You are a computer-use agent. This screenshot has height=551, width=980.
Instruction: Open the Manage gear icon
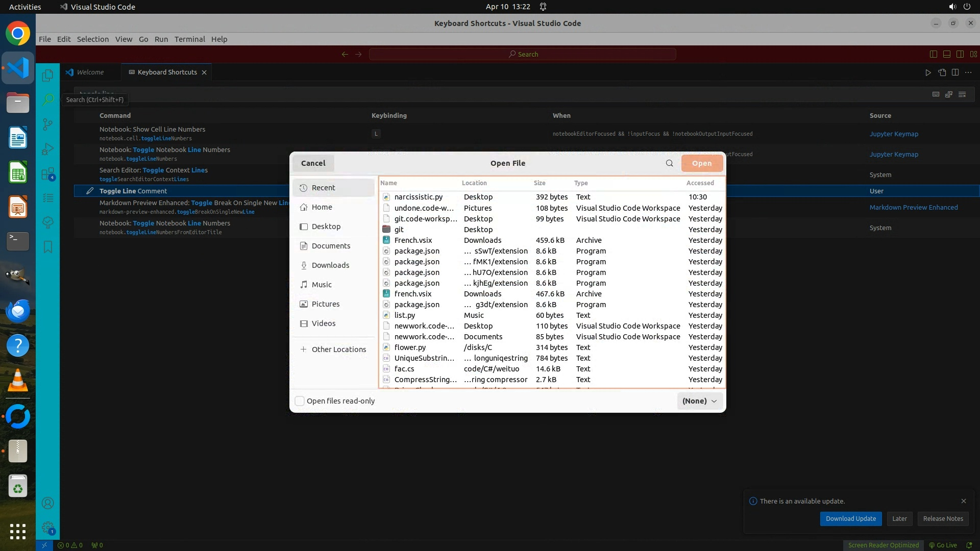coord(47,528)
